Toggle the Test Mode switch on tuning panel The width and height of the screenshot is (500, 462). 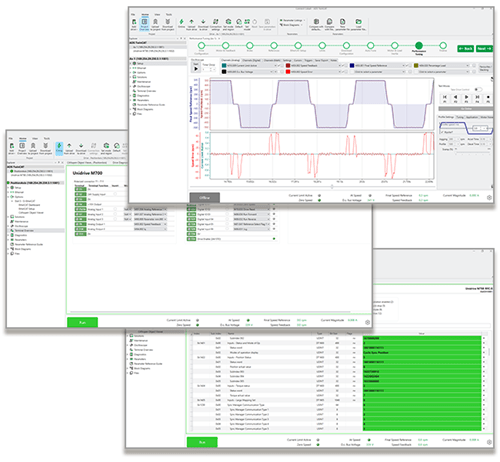coord(478,89)
